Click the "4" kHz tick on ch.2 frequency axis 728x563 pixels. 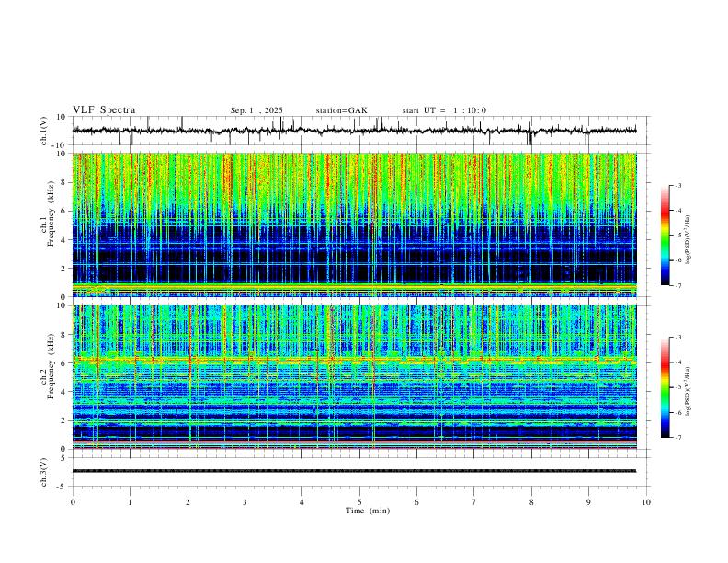(63, 392)
